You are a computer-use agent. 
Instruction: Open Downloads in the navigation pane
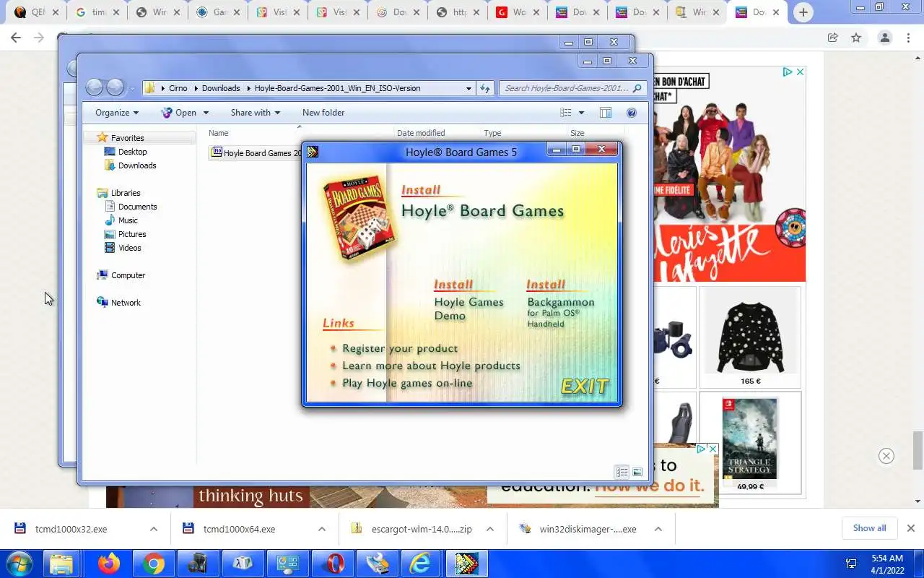[137, 165]
